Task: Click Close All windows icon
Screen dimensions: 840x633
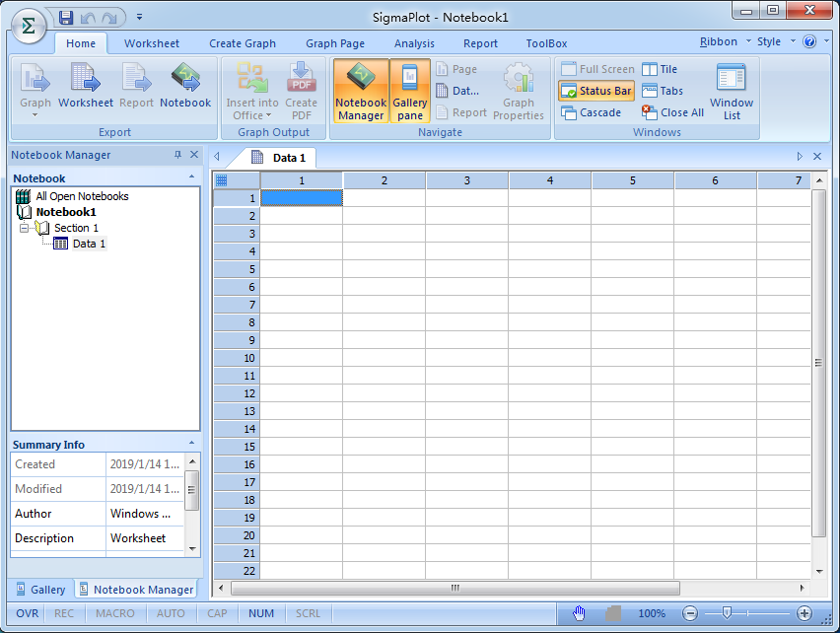Action: (650, 113)
